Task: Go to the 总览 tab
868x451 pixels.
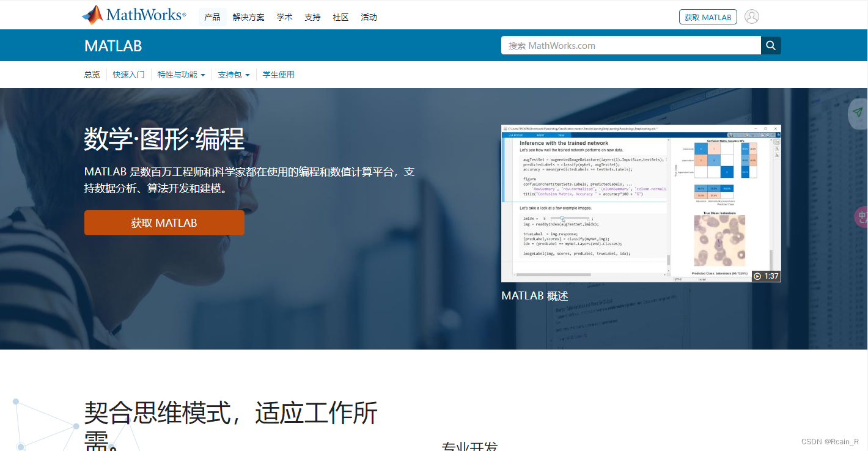Action: click(x=92, y=75)
